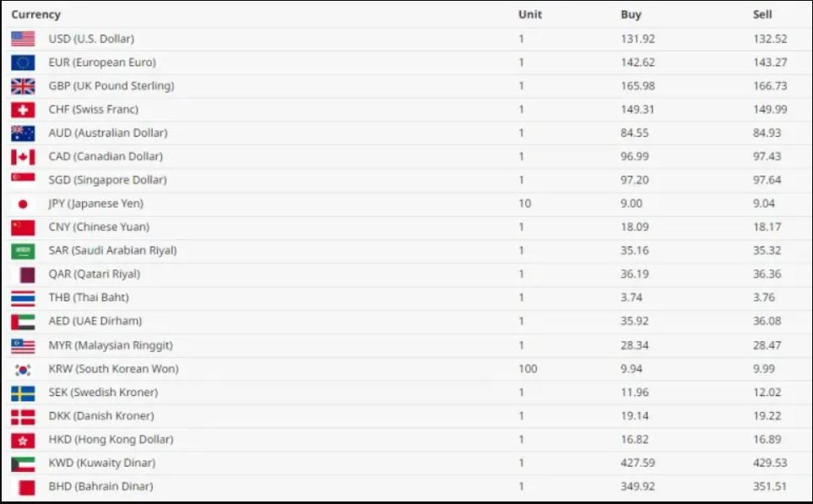Select the CNY (Chinese Yuan) currency label
Viewport: 813px width, 504px height.
[99, 227]
